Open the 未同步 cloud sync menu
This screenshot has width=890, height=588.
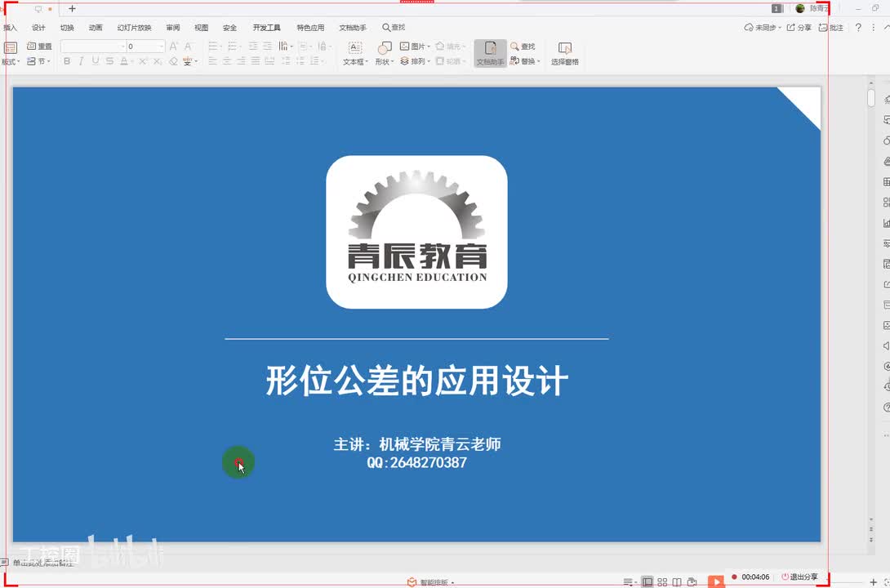pos(763,27)
